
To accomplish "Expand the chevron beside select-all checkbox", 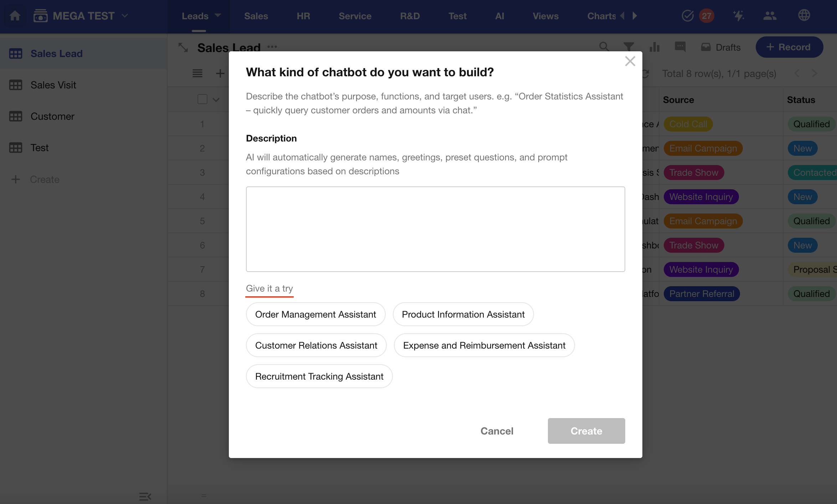I will click(x=216, y=100).
